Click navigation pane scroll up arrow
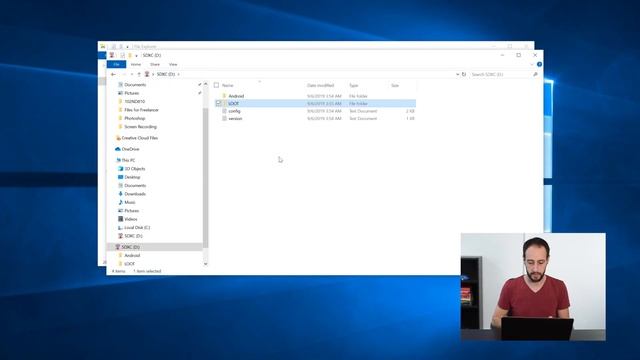 pyautogui.click(x=205, y=84)
